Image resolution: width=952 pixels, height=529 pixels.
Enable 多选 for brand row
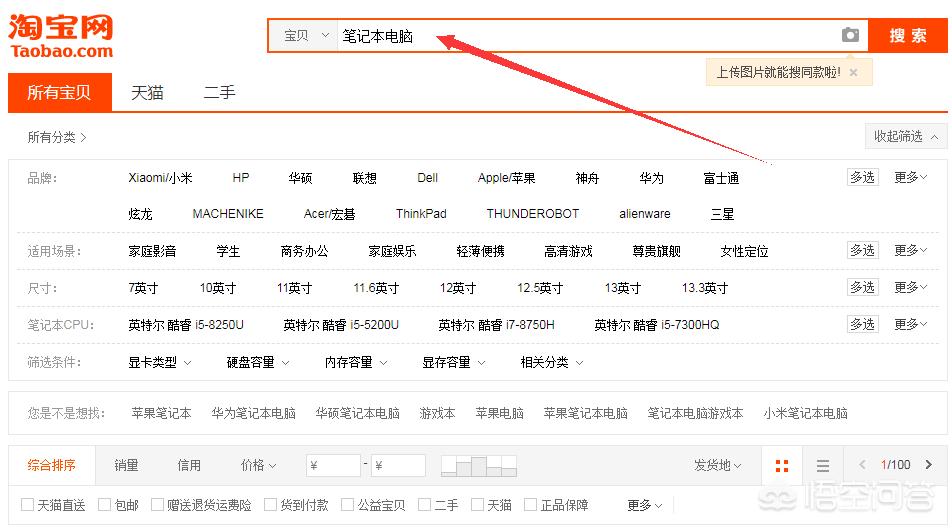(862, 177)
